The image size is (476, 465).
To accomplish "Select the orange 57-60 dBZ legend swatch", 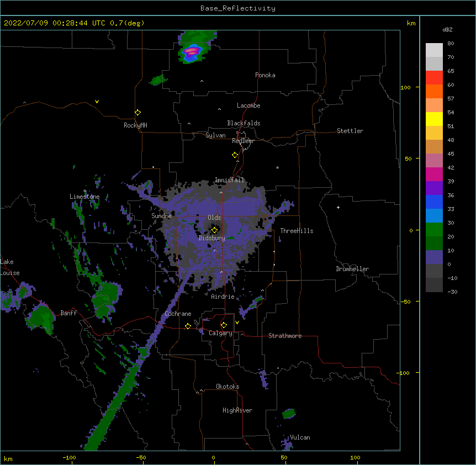I will click(x=434, y=91).
